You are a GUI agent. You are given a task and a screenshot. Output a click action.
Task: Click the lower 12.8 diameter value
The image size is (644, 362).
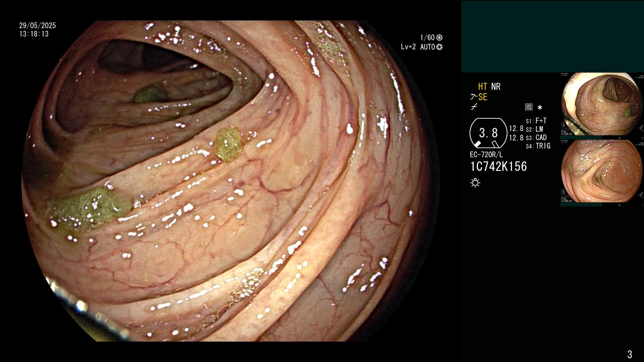516,137
